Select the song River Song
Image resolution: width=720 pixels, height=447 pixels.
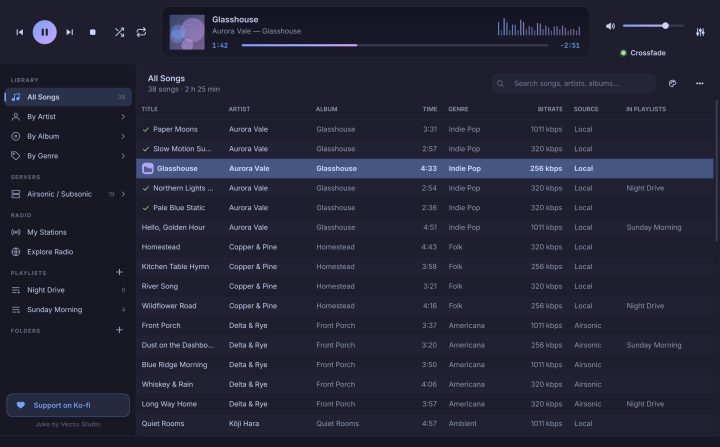(425, 286)
